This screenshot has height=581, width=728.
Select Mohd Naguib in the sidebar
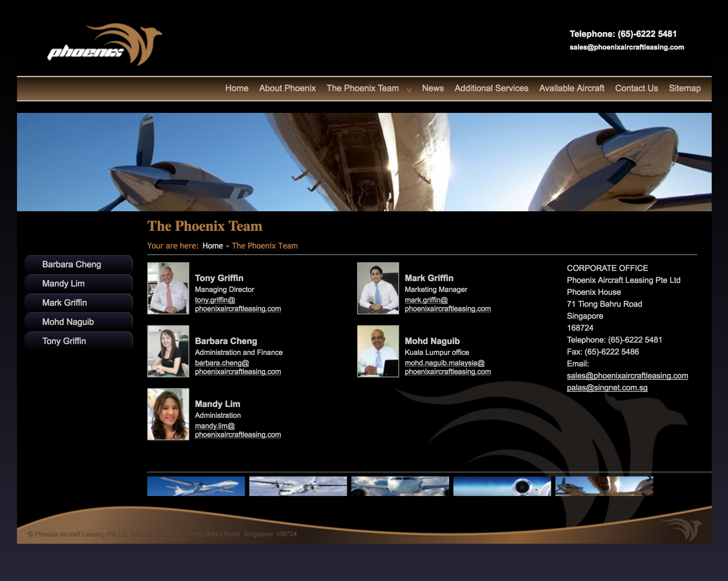(x=68, y=322)
